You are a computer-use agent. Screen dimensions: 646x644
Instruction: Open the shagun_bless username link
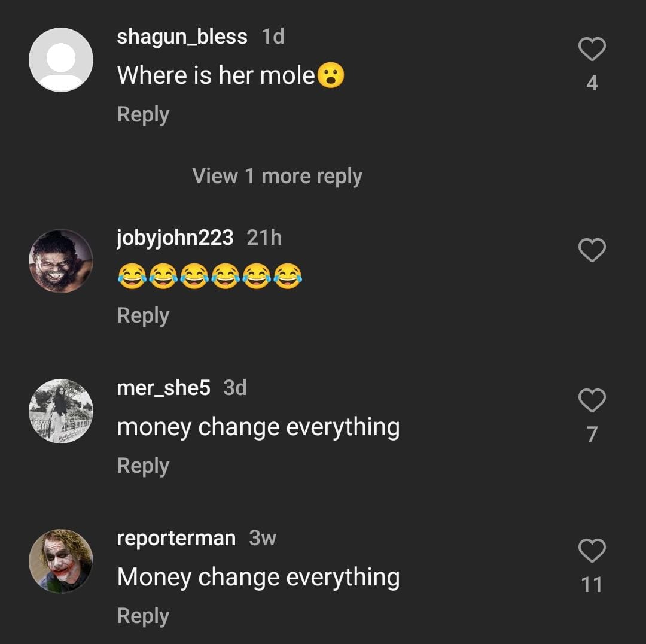[182, 37]
